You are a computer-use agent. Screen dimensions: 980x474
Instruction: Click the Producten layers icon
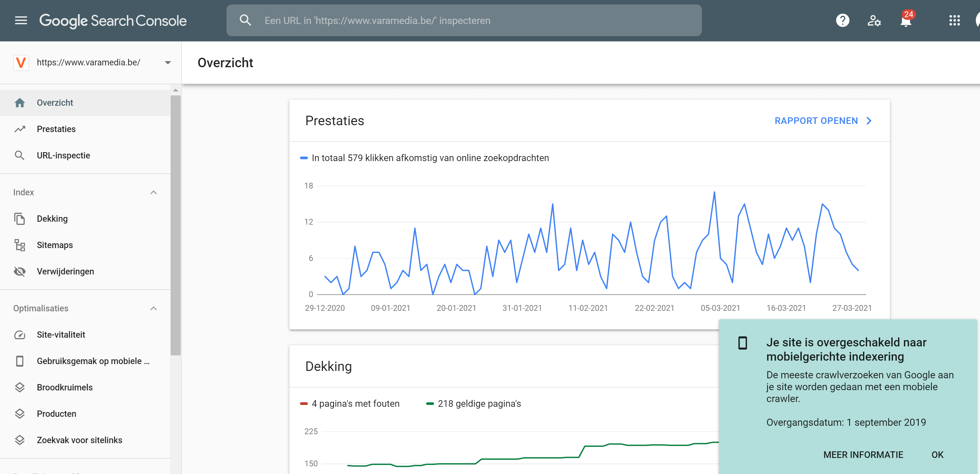point(19,414)
